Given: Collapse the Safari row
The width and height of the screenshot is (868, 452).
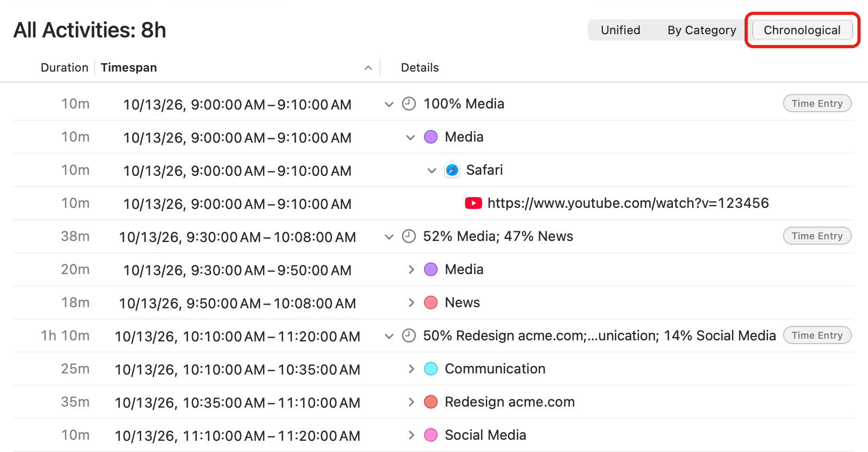Looking at the screenshot, I should pos(432,170).
